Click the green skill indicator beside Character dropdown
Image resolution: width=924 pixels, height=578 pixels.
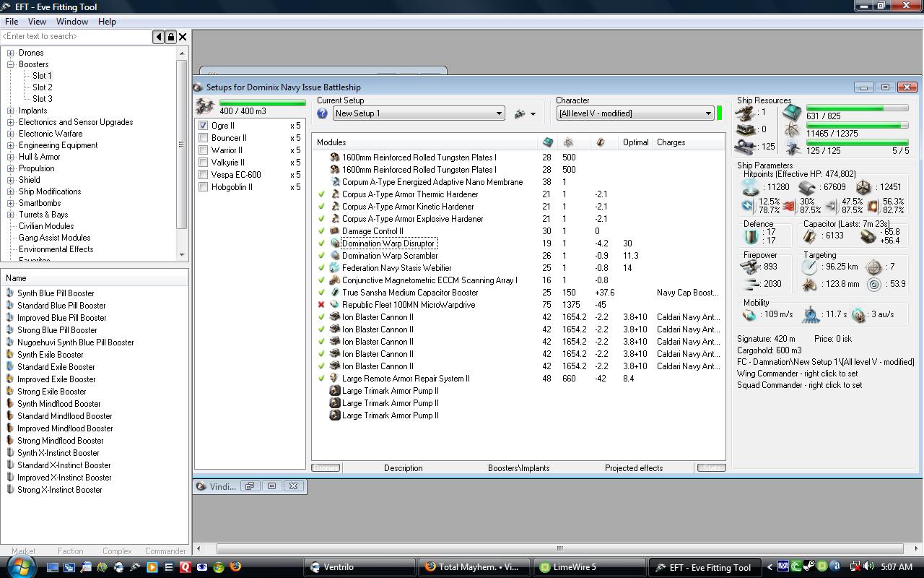point(719,113)
